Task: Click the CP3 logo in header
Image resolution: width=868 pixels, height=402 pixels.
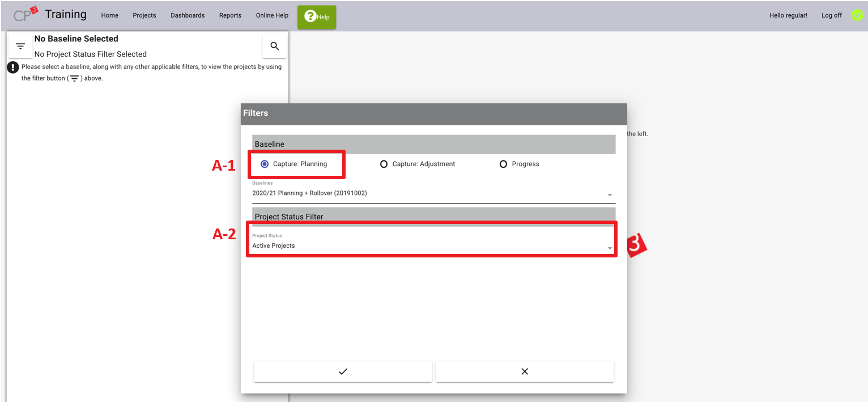Action: 25,14
